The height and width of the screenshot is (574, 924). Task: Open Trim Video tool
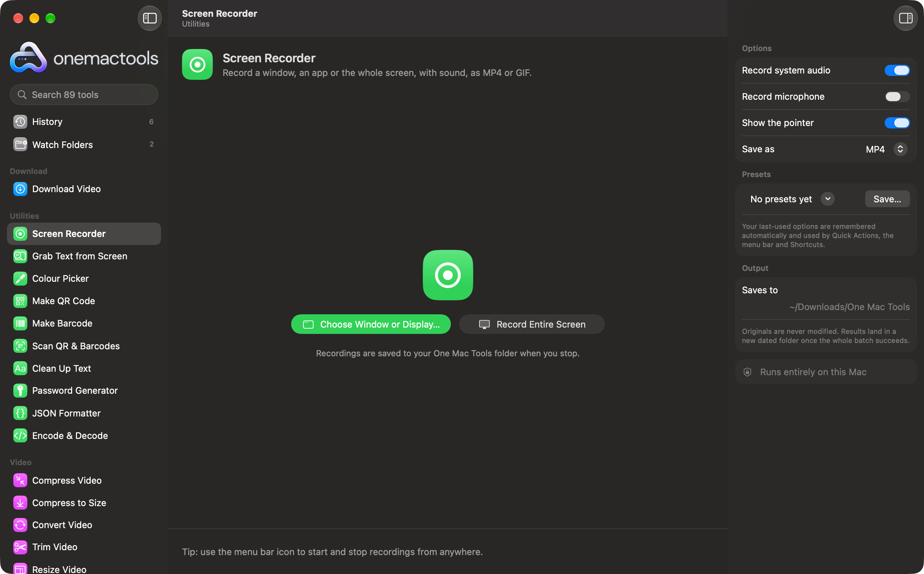(x=84, y=547)
